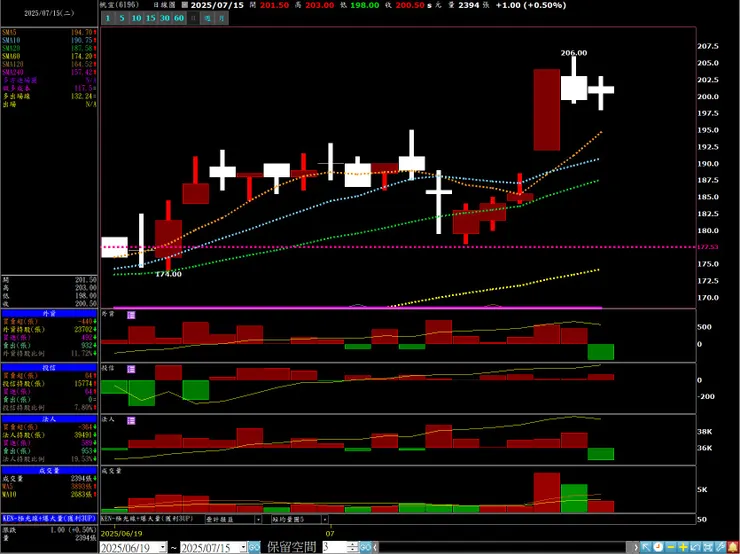Click the SMA5 indicator row
This screenshot has height=554, width=740.
point(49,32)
